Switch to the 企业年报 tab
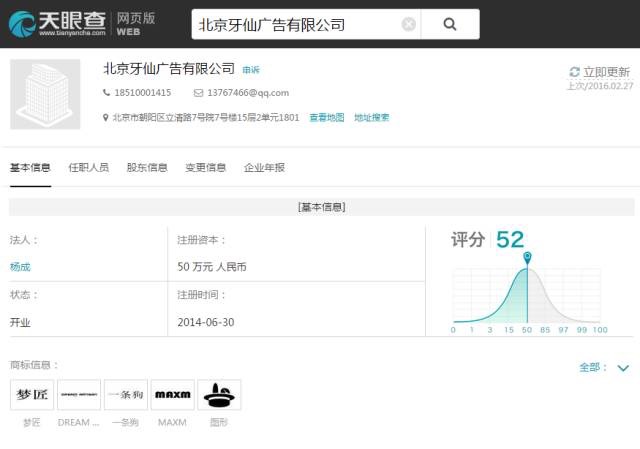Viewport: 640px width, 449px height. click(x=264, y=168)
